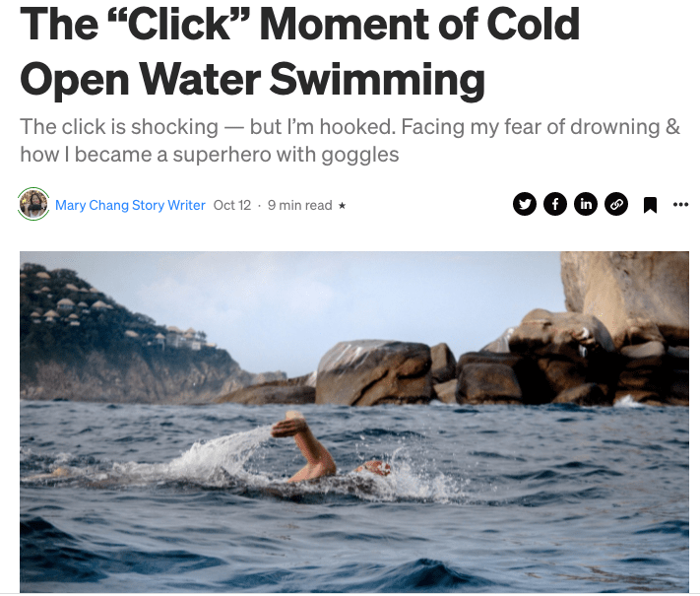This screenshot has width=700, height=596.
Task: Copy article link icon
Action: [616, 204]
